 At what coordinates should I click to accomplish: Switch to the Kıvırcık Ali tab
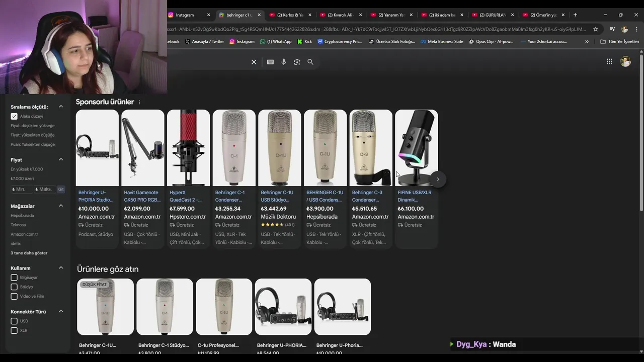341,15
